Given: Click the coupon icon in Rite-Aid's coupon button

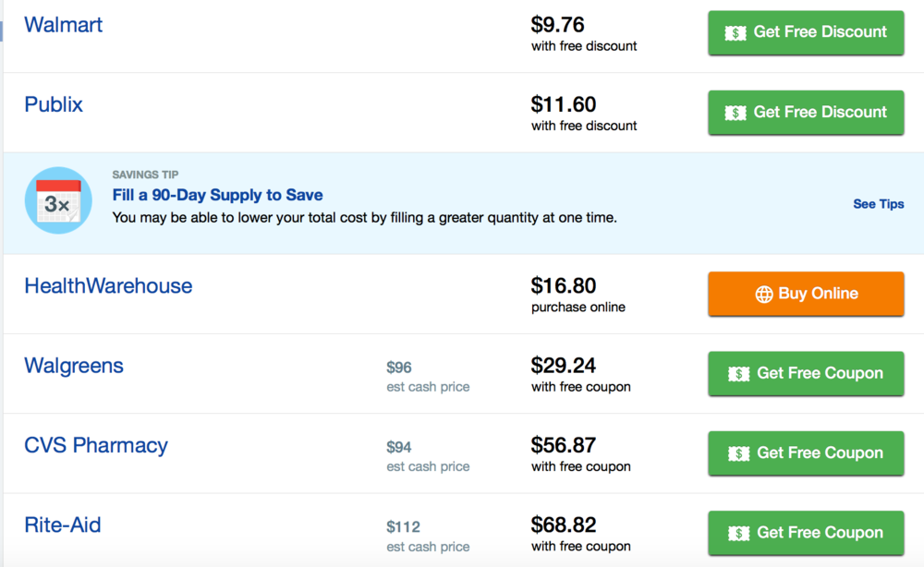Looking at the screenshot, I should pos(738,534).
